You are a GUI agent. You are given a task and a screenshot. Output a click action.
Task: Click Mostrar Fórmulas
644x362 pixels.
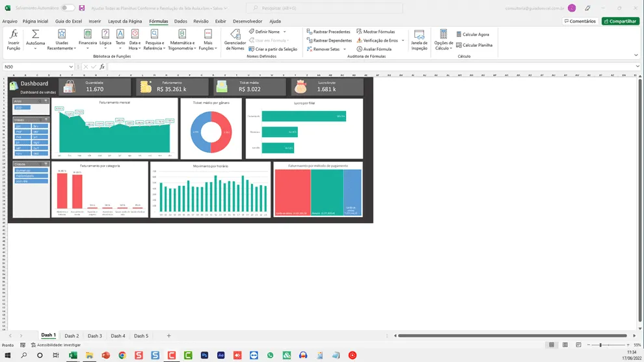375,32
